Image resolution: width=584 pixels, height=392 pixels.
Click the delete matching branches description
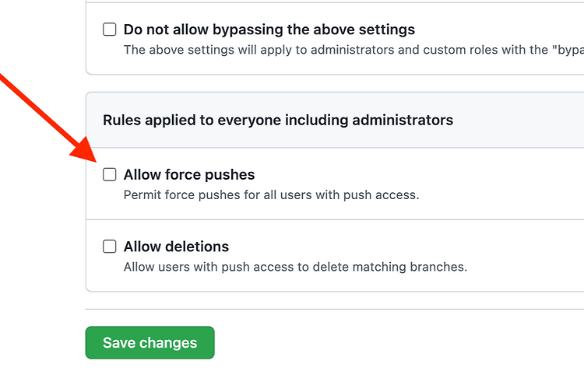coord(295,267)
